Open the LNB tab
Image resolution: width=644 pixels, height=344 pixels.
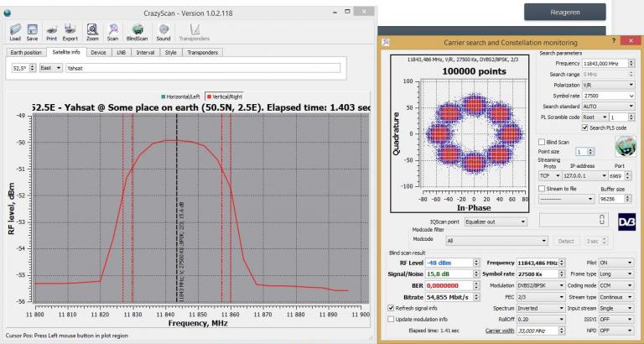(x=121, y=53)
